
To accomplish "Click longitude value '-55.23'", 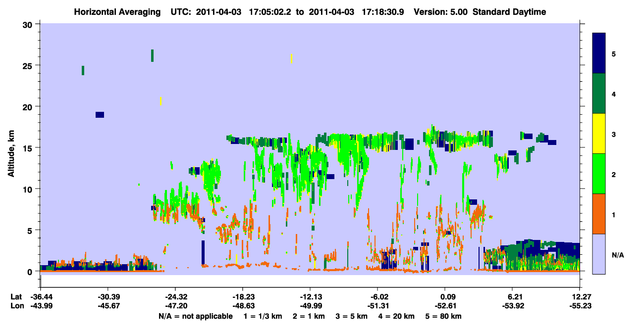I will tap(580, 306).
